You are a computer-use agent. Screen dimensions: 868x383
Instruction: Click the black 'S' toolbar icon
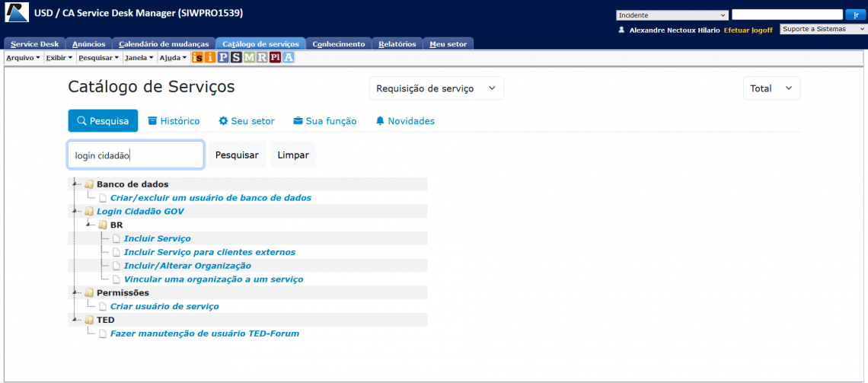[236, 57]
